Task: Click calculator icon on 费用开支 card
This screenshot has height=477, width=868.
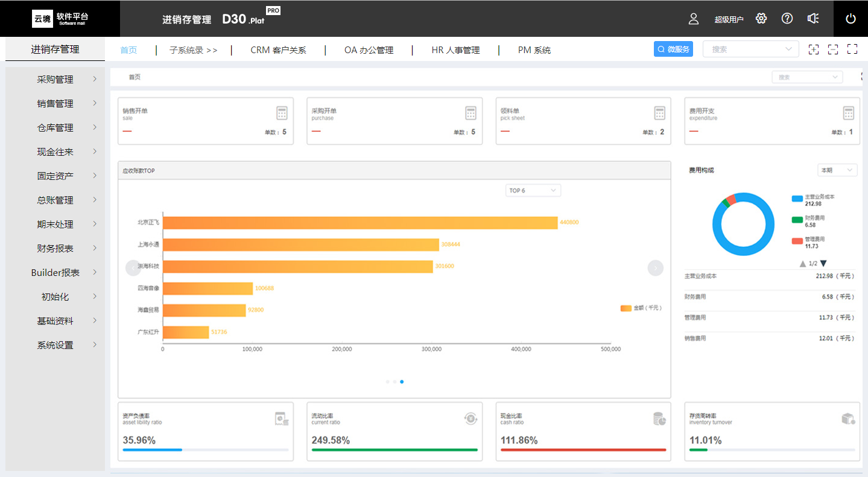Action: click(x=849, y=113)
